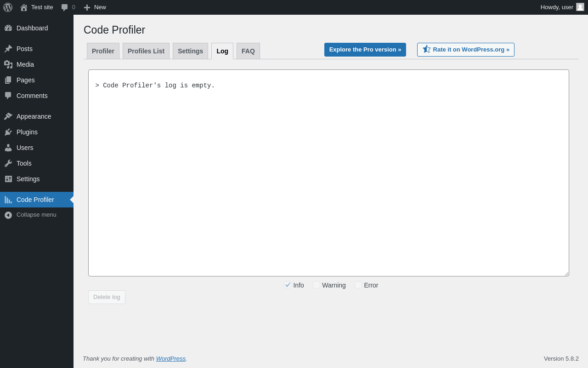Open the comments bubble icon in admin bar
The image size is (588, 368).
click(x=65, y=7)
